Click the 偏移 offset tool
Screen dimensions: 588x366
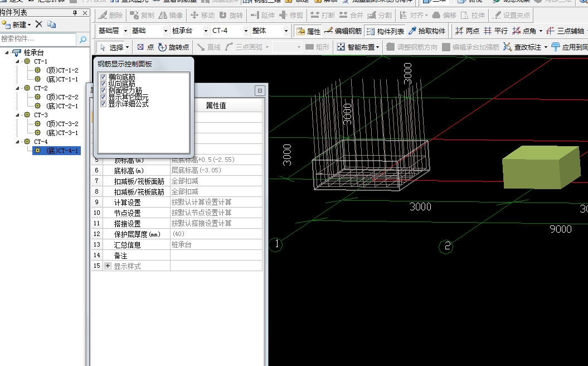444,16
